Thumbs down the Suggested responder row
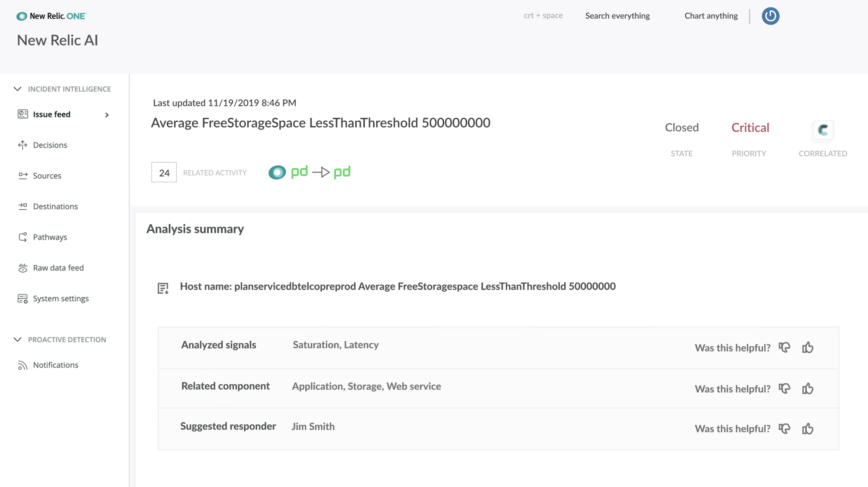 (x=785, y=428)
